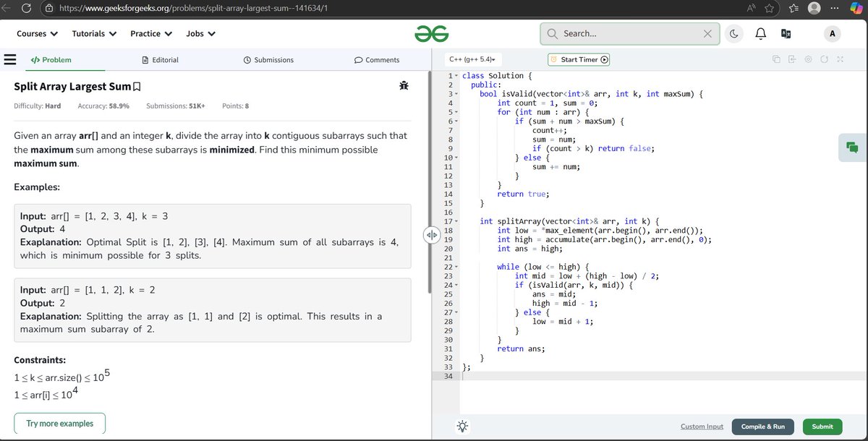Viewport: 868px width, 441px height.
Task: Report a bug with the bug icon
Action: [404, 86]
